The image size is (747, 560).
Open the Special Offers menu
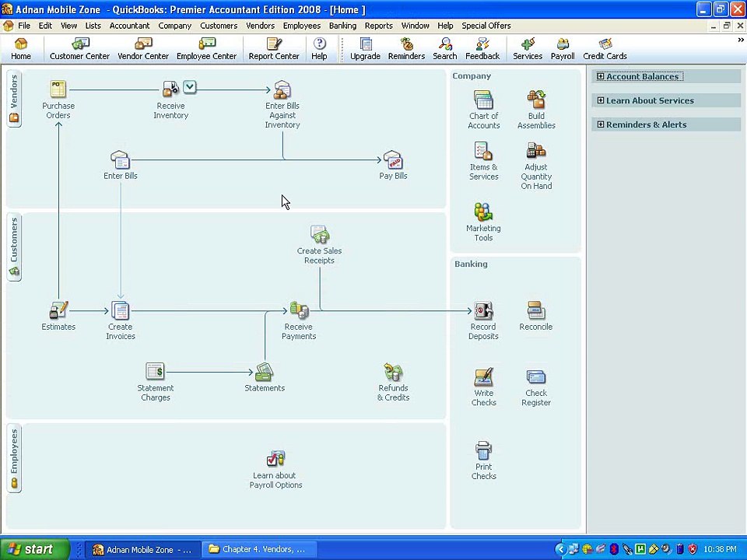[486, 26]
